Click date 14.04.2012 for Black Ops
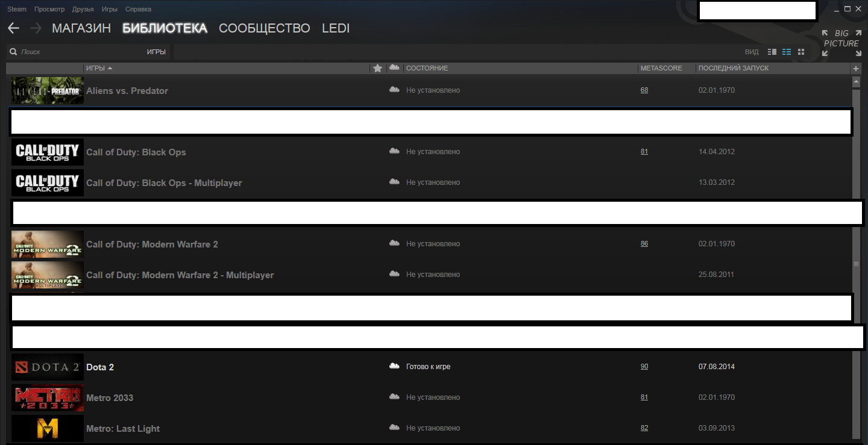This screenshot has width=868, height=445. 717,152
